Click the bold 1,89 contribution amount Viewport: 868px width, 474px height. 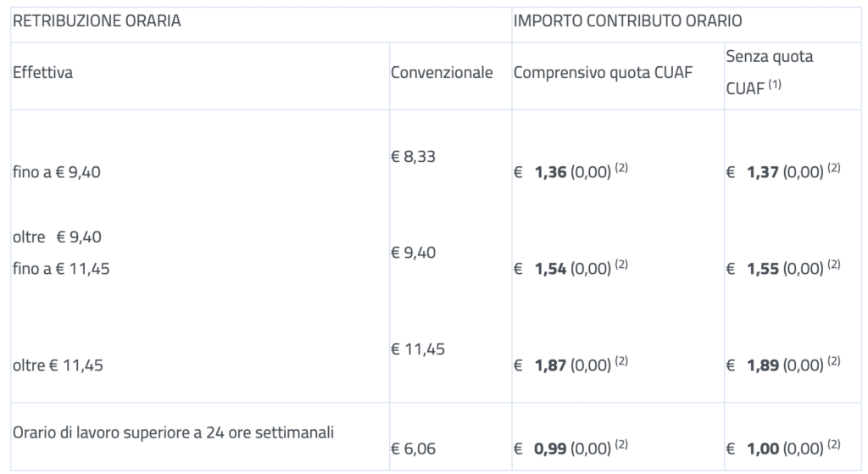(x=763, y=365)
